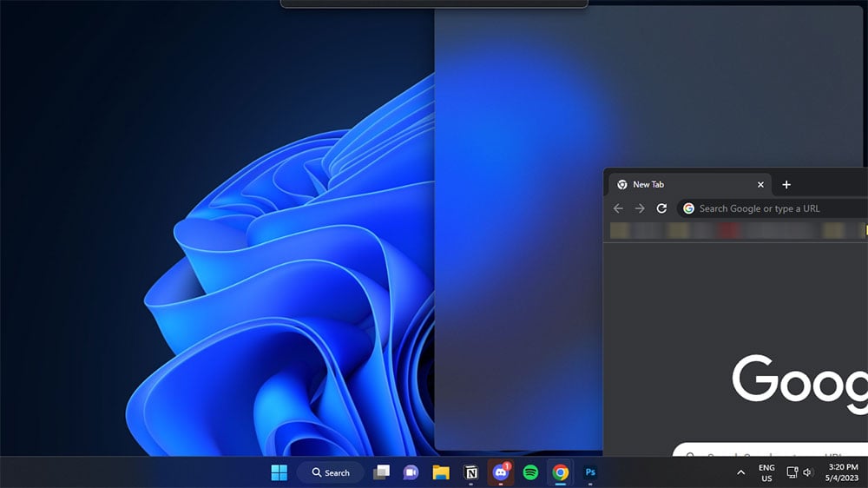Click the volume speaker icon
This screenshot has width=868, height=488.
[808, 472]
